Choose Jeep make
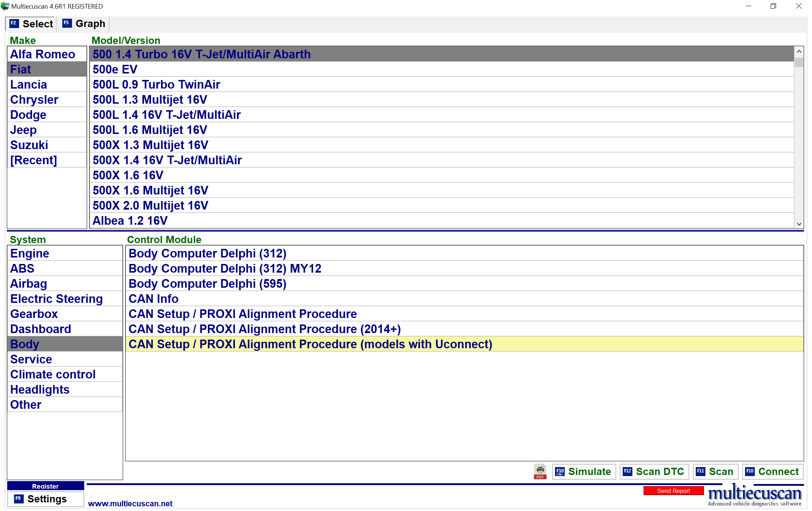Image resolution: width=812 pixels, height=511 pixels. click(x=47, y=130)
